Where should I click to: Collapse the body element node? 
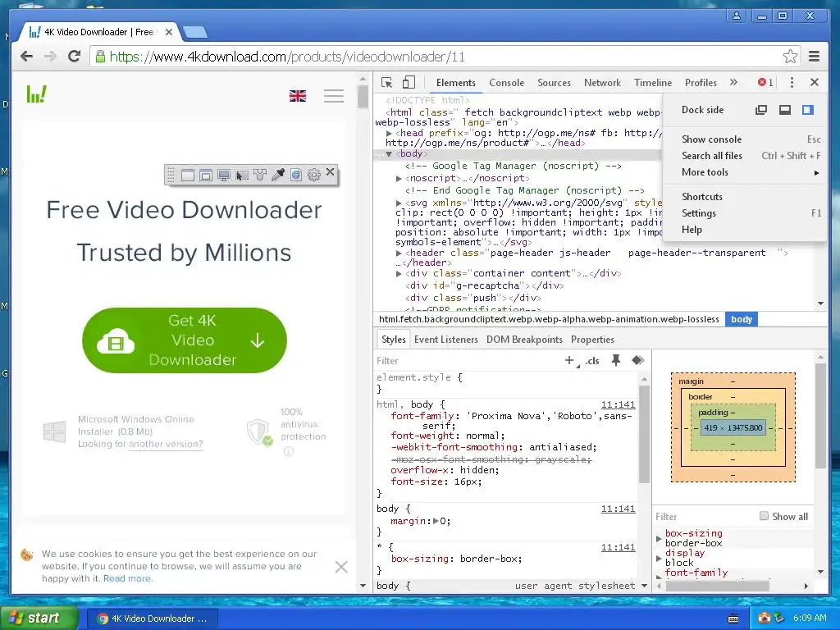coord(389,153)
